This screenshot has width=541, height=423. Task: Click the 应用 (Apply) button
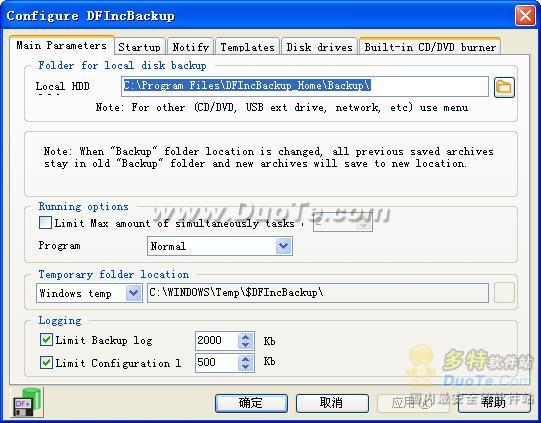pos(413,403)
